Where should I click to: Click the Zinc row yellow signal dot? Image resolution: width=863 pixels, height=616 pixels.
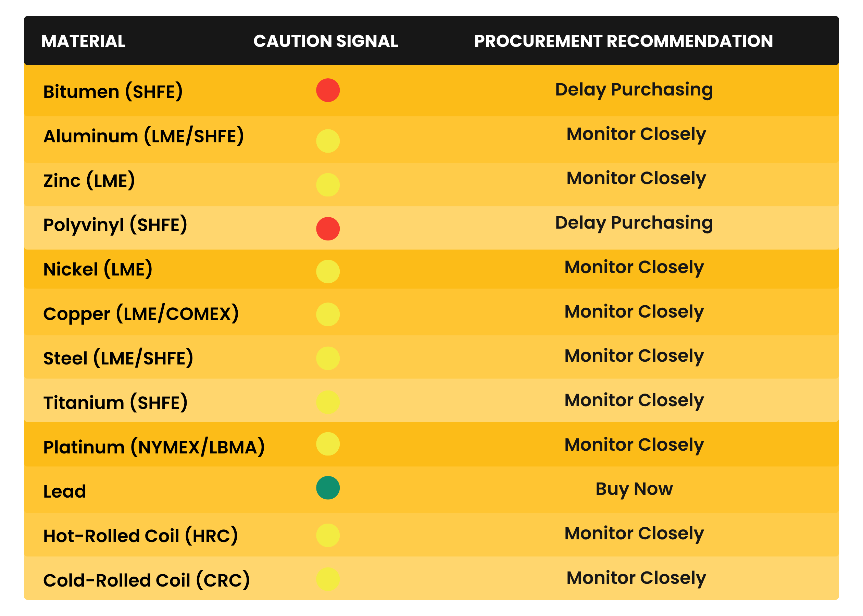click(x=328, y=185)
